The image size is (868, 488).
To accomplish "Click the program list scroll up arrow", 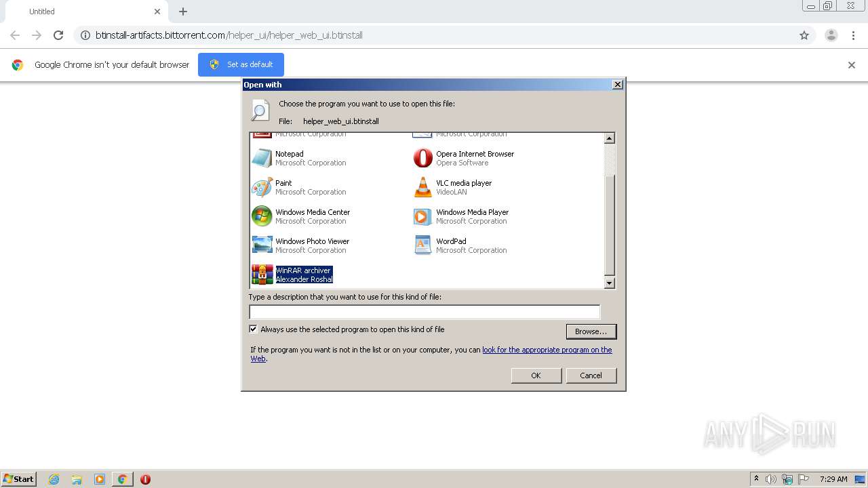I will click(x=609, y=138).
